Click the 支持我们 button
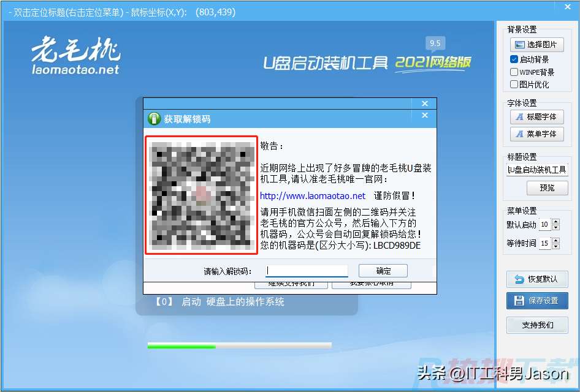This screenshot has height=392, width=580. [x=537, y=325]
